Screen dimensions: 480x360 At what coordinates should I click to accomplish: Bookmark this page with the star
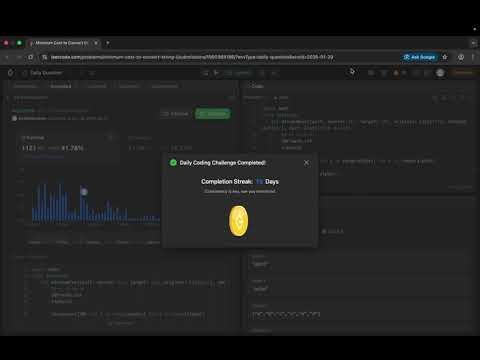445,57
